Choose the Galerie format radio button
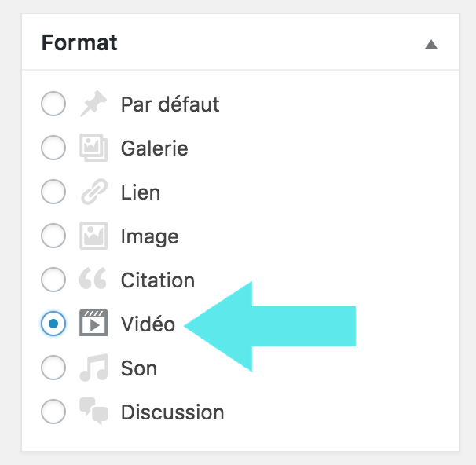476x465 pixels. coord(53,148)
